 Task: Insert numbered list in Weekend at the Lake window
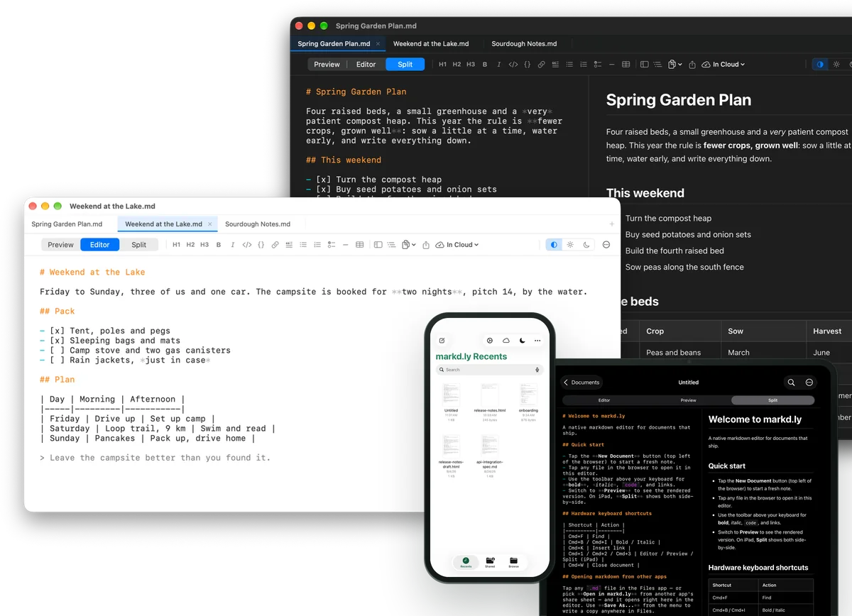point(317,245)
